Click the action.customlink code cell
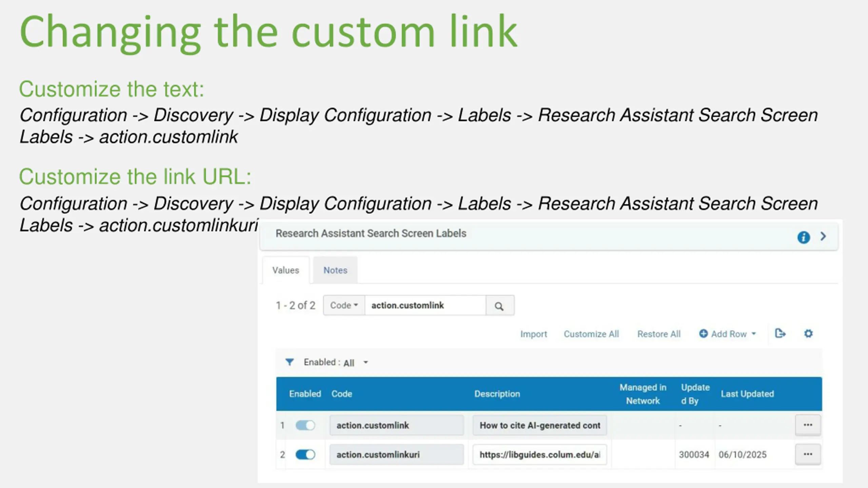 [396, 425]
